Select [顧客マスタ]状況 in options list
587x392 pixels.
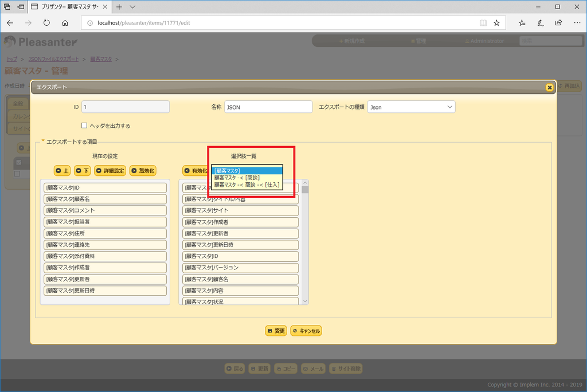pyautogui.click(x=240, y=301)
